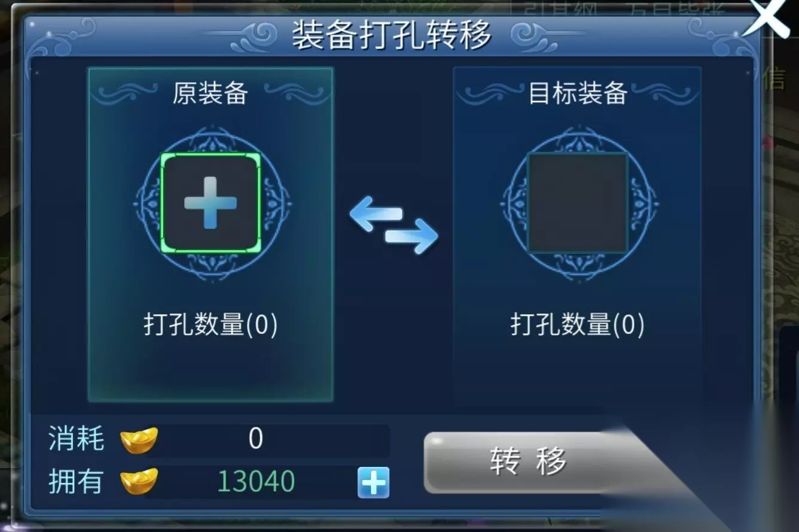Click the 打孔数量(0) text under source equipment
This screenshot has height=532, width=799.
point(211,325)
